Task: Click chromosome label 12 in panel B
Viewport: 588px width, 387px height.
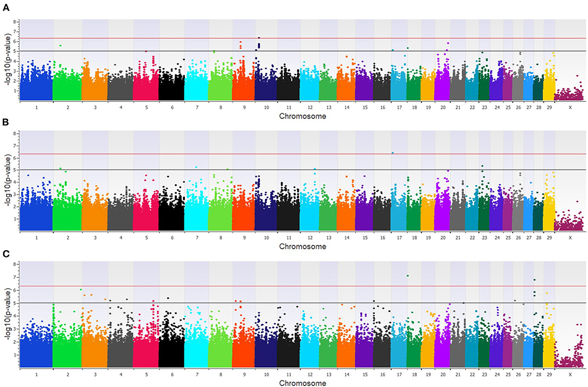Action: tap(310, 238)
